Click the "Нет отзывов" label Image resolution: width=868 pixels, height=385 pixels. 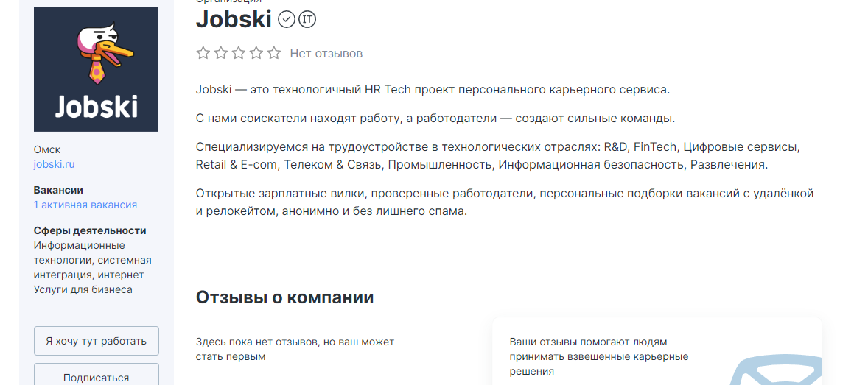tap(326, 53)
